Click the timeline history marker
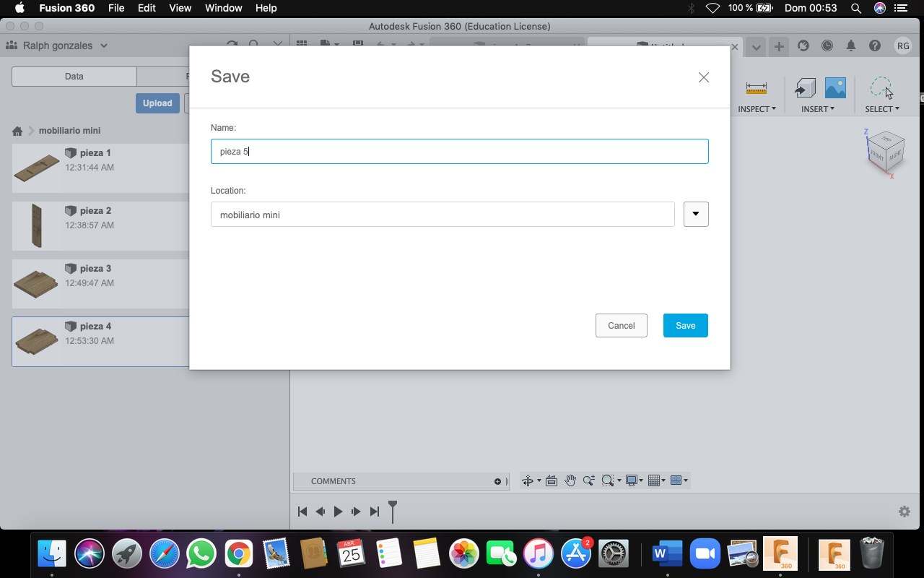The image size is (924, 578). pos(393,512)
